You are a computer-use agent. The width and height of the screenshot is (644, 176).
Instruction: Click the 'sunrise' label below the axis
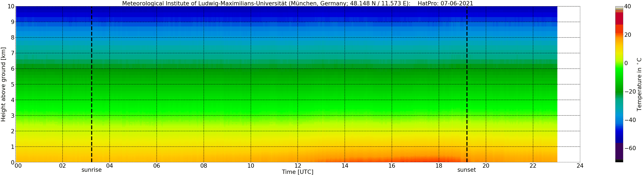[x=92, y=170]
